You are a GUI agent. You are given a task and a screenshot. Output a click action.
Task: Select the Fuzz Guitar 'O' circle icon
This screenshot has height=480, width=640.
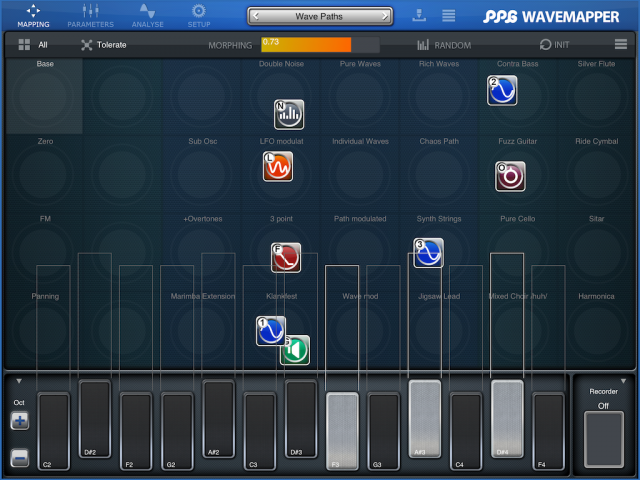pyautogui.click(x=510, y=176)
